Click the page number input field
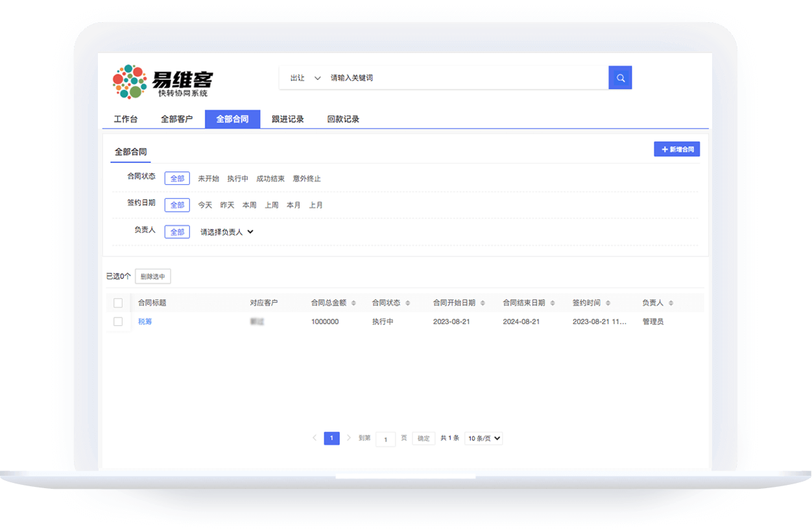The width and height of the screenshot is (812, 531). point(385,439)
